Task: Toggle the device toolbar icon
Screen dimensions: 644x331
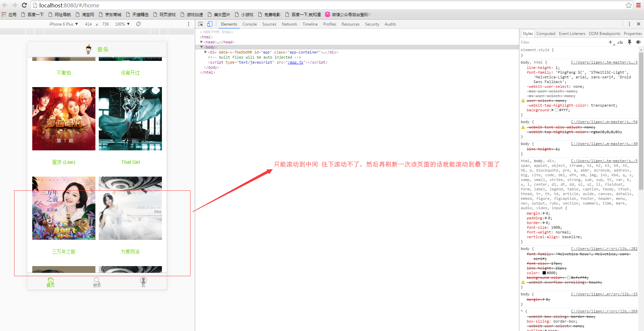Action: point(210,24)
